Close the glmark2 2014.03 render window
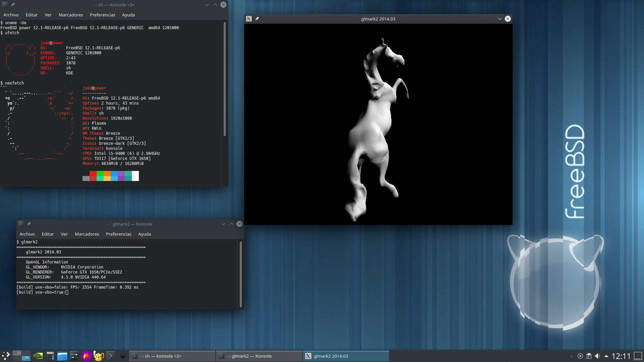Screen dimensions: 644x362 tap(508, 19)
